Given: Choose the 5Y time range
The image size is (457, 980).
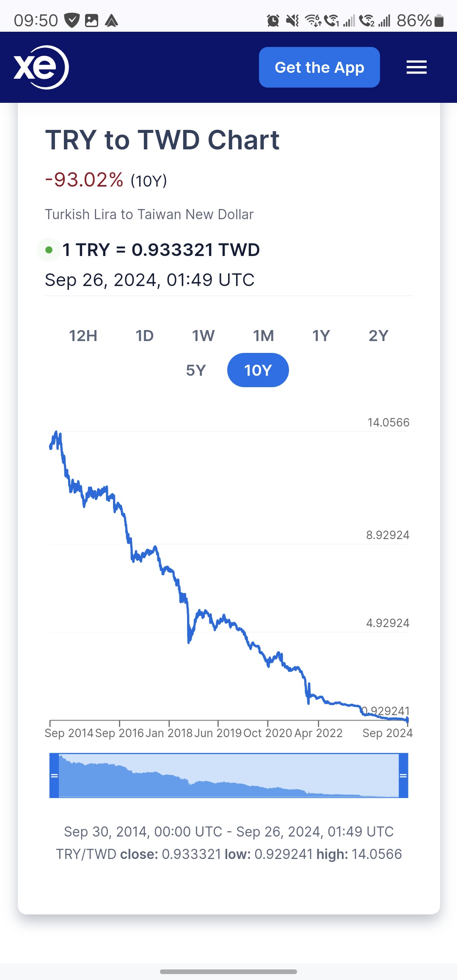Looking at the screenshot, I should click(196, 370).
